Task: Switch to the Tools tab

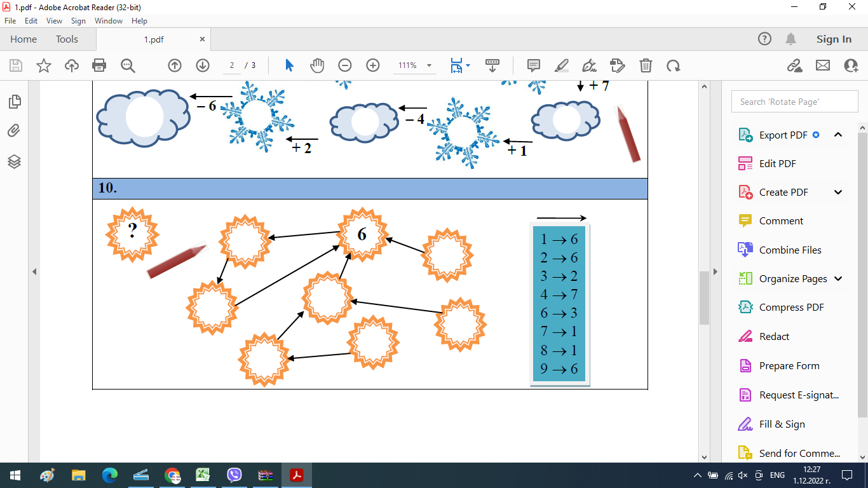Action: click(x=67, y=39)
